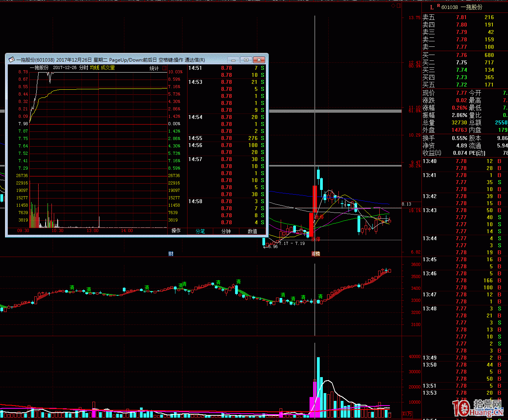Click the 换手 0.55% value

point(459,138)
